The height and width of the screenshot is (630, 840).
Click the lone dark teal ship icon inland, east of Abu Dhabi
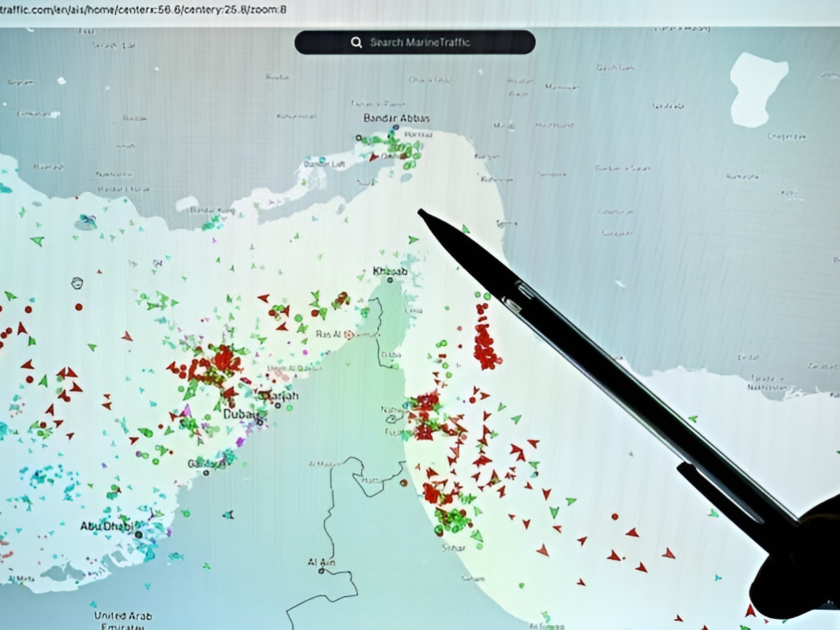(227, 514)
